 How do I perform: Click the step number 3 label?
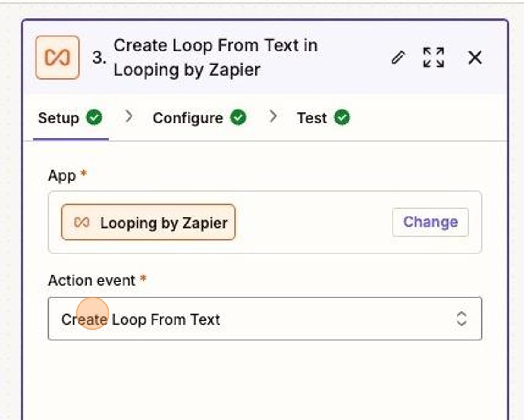100,58
